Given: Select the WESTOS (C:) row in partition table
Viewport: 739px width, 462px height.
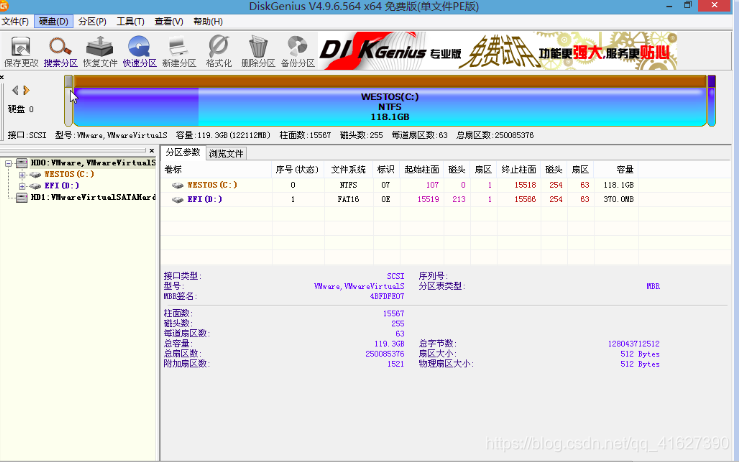Looking at the screenshot, I should (x=399, y=185).
